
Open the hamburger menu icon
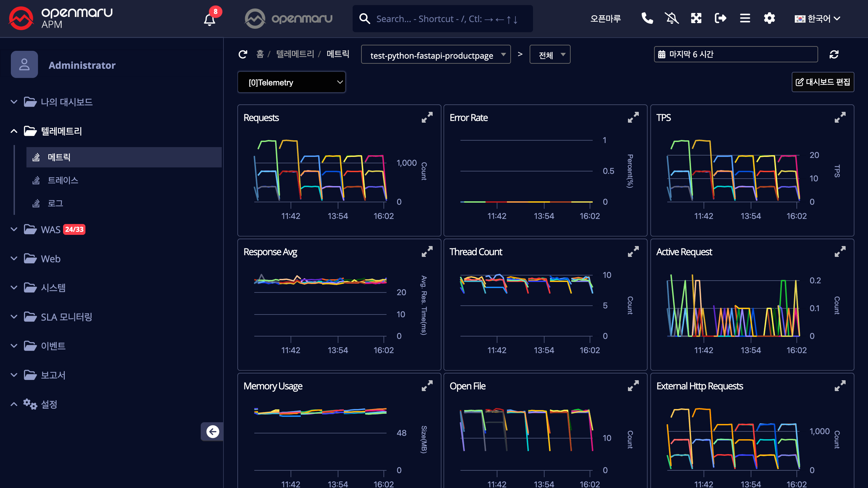[745, 18]
